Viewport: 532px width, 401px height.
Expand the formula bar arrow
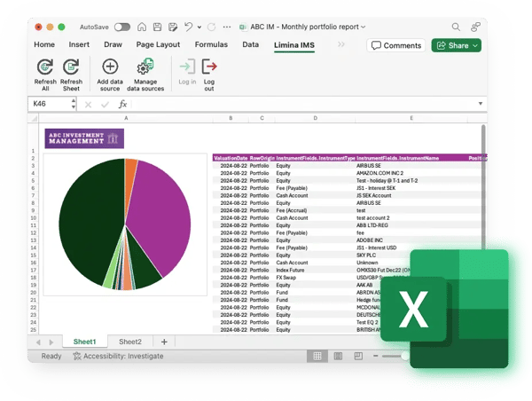[x=481, y=104]
